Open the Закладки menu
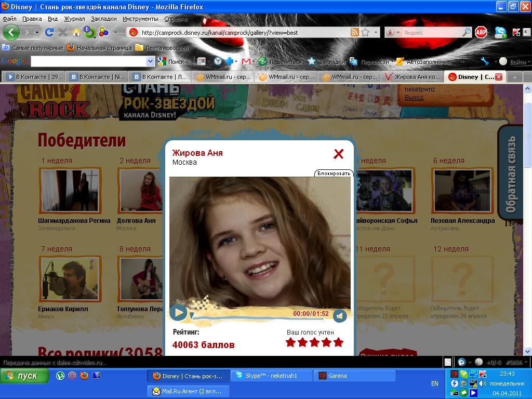Screen dimensions: 532x399 103,19
